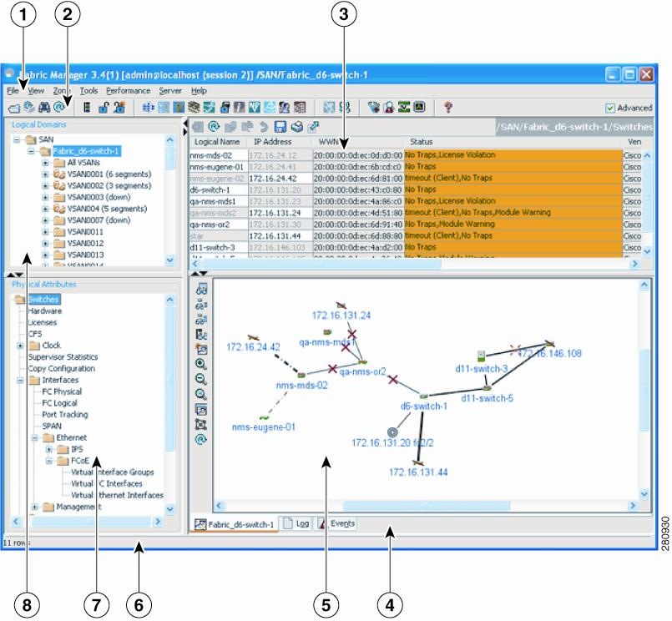This screenshot has width=672, height=621.
Task: Click the nms-mds-02 switch icon in map
Action: click(301, 376)
